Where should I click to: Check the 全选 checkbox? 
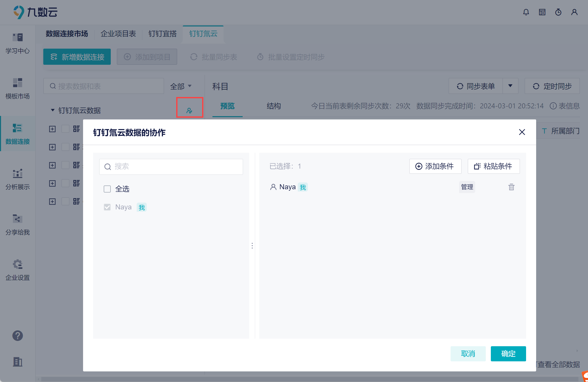click(x=107, y=189)
